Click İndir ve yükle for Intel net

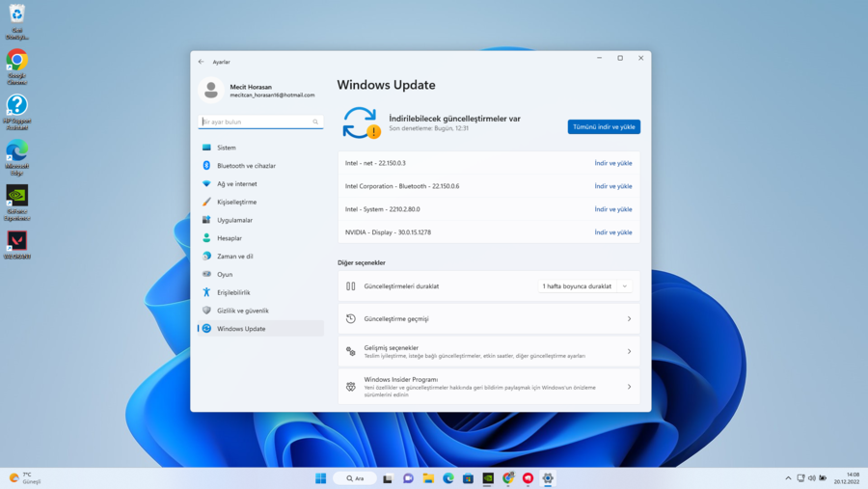(612, 163)
